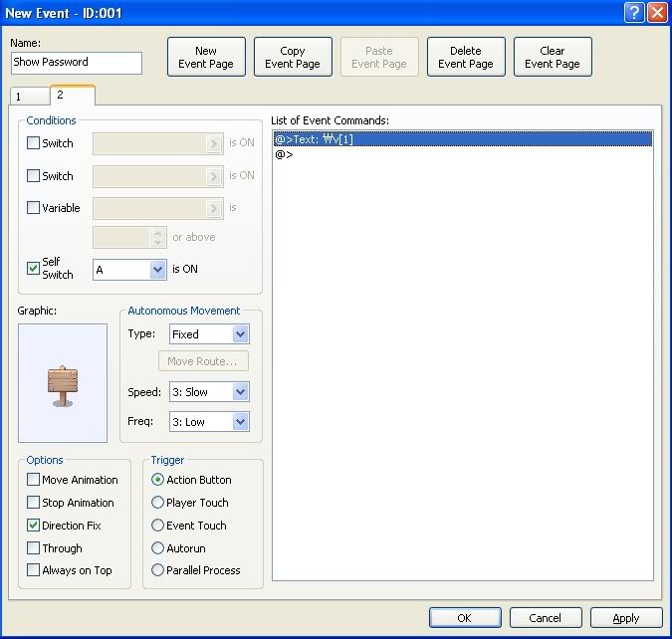Enable the Through option
Screen dimensions: 672x639
point(33,548)
